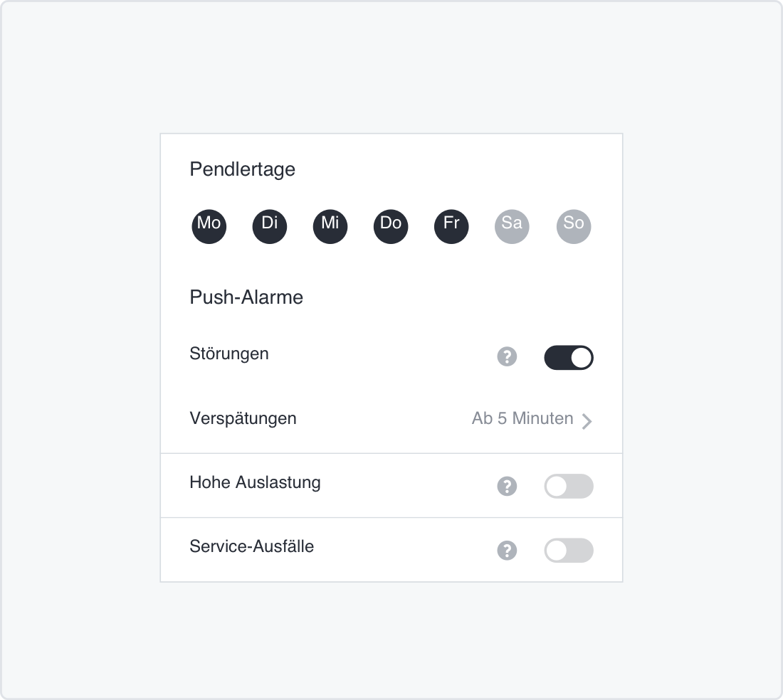Show help for Service-Ausfälle

(x=507, y=551)
